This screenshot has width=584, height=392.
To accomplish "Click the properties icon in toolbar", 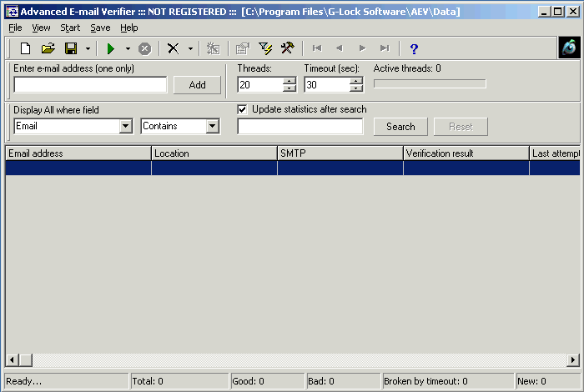I will [x=243, y=48].
